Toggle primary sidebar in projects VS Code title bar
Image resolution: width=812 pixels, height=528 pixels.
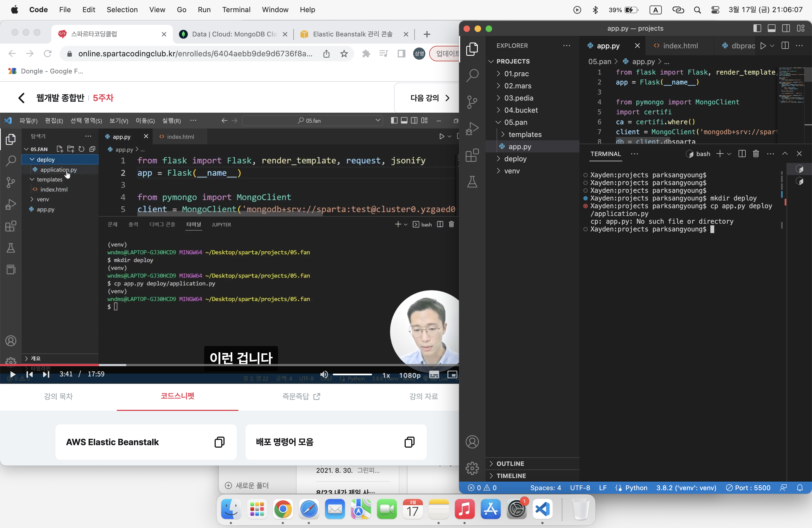coord(757,28)
